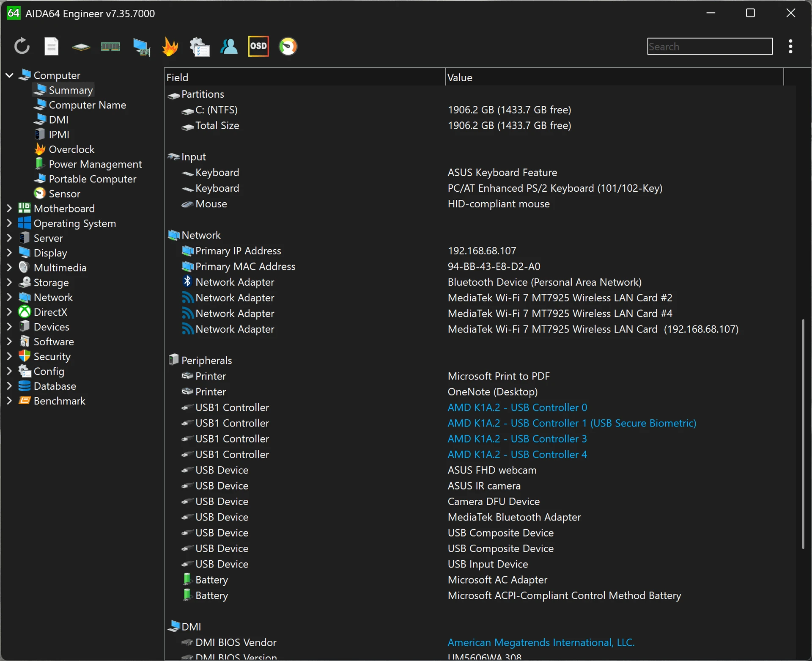Select the Benchmark category

(x=52, y=401)
